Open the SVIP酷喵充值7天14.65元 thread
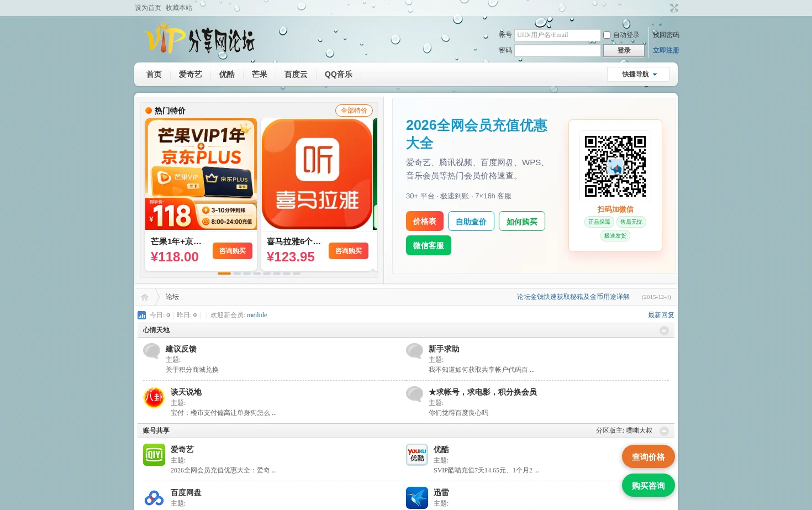Image resolution: width=812 pixels, height=510 pixels. 486,470
